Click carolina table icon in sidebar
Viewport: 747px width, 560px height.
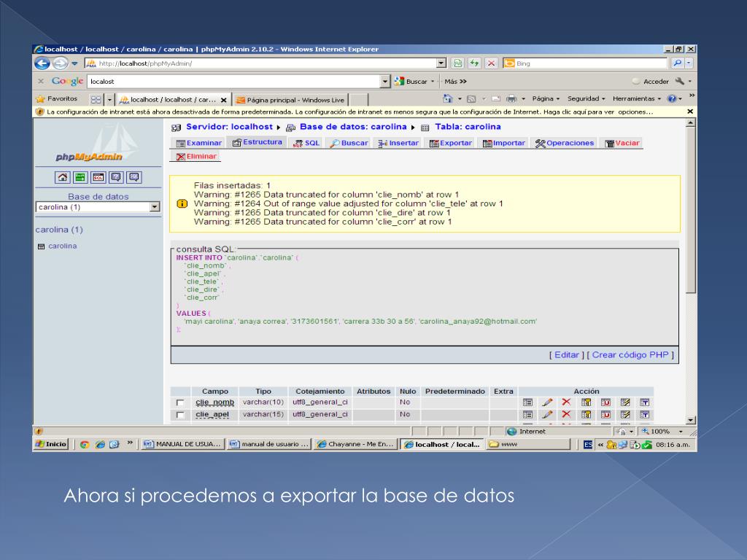click(41, 246)
